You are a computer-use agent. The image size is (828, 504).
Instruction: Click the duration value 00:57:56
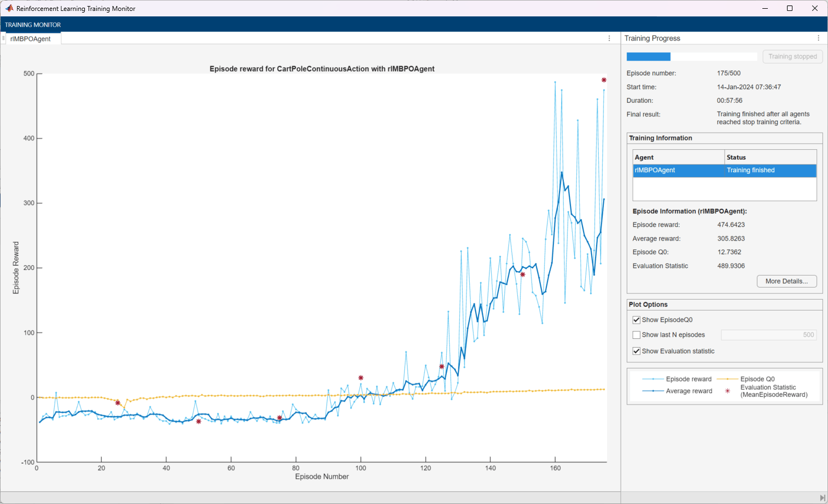click(730, 101)
